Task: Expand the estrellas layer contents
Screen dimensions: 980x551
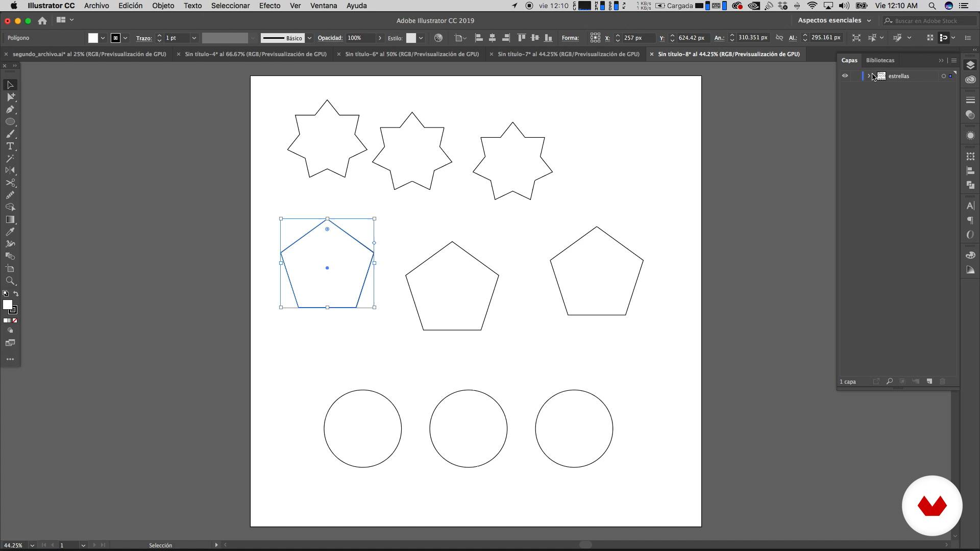Action: [x=869, y=76]
